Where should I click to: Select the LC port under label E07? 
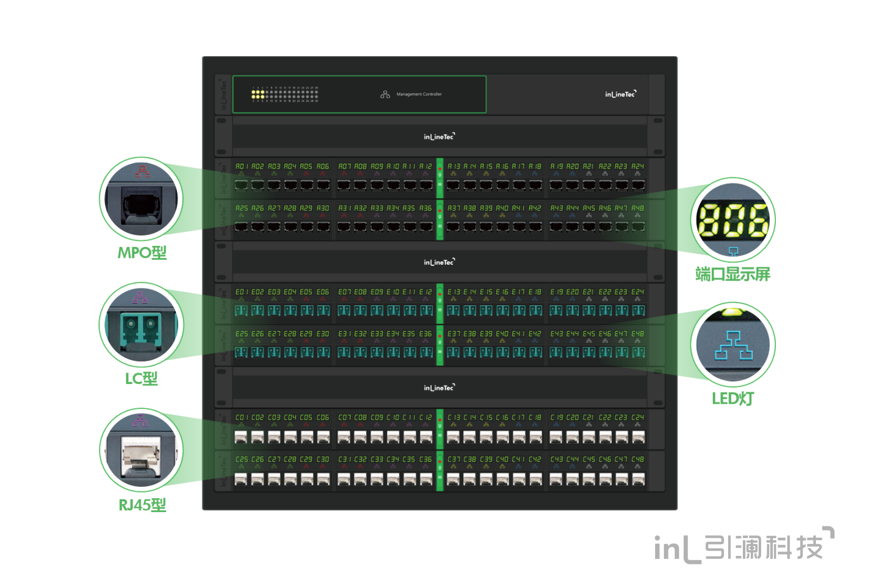pos(344,311)
